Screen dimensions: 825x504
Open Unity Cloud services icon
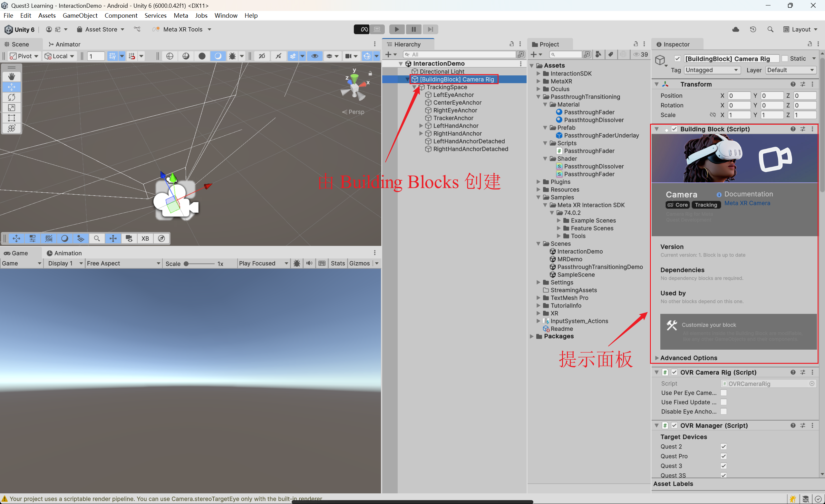coord(736,29)
